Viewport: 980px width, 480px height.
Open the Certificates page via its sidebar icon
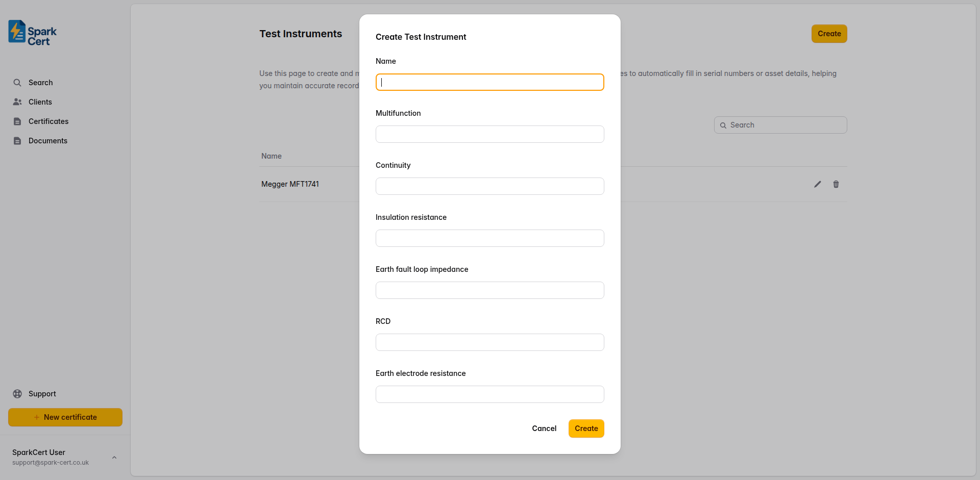18,121
